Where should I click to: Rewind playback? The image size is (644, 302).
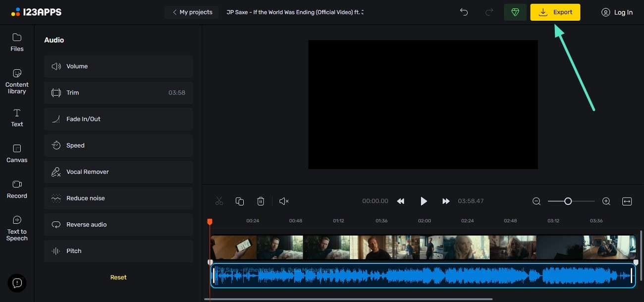click(x=401, y=201)
